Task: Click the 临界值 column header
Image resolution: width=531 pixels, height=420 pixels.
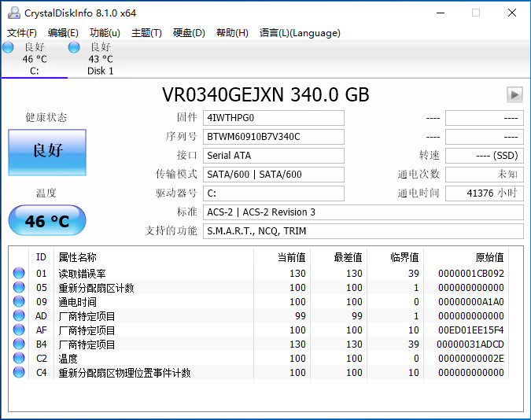Action: [x=395, y=257]
